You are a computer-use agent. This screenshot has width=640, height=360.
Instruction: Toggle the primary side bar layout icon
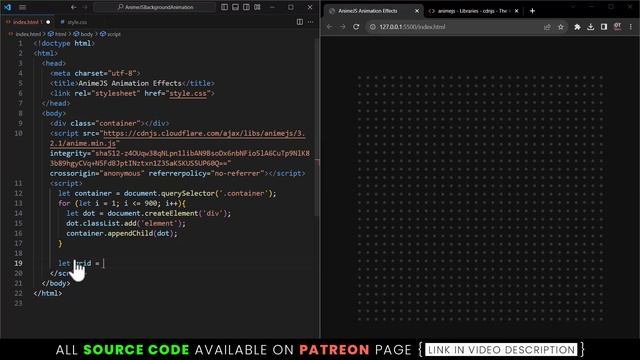click(224, 7)
